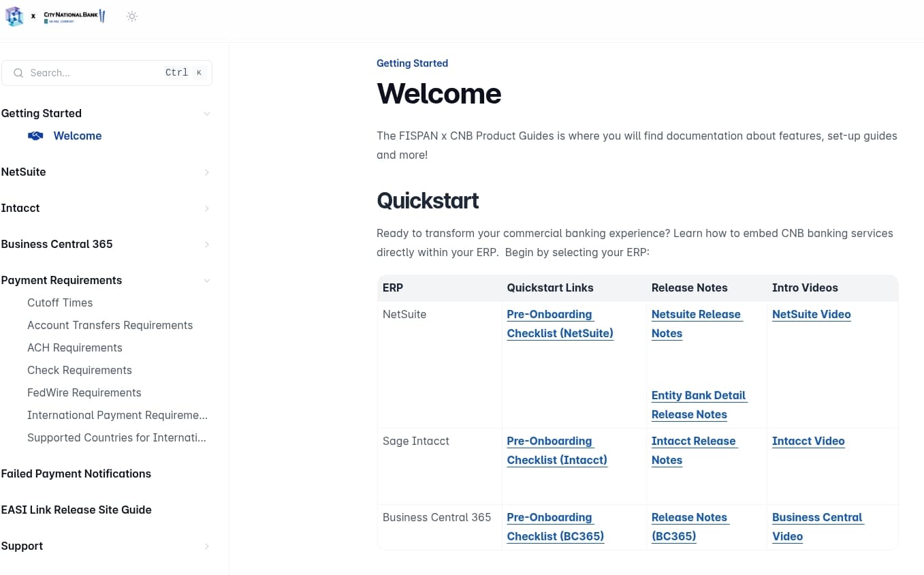924x575 pixels.
Task: Open the Intacct Video link
Action: tap(808, 441)
